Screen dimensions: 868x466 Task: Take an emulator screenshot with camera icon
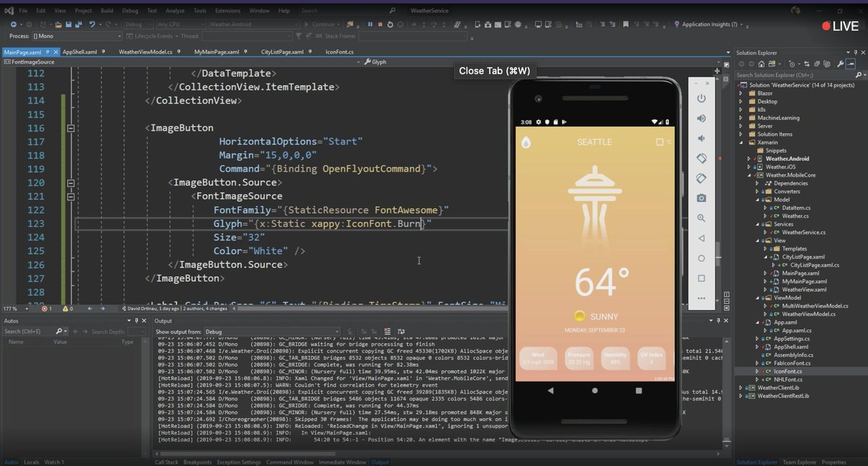pyautogui.click(x=701, y=198)
